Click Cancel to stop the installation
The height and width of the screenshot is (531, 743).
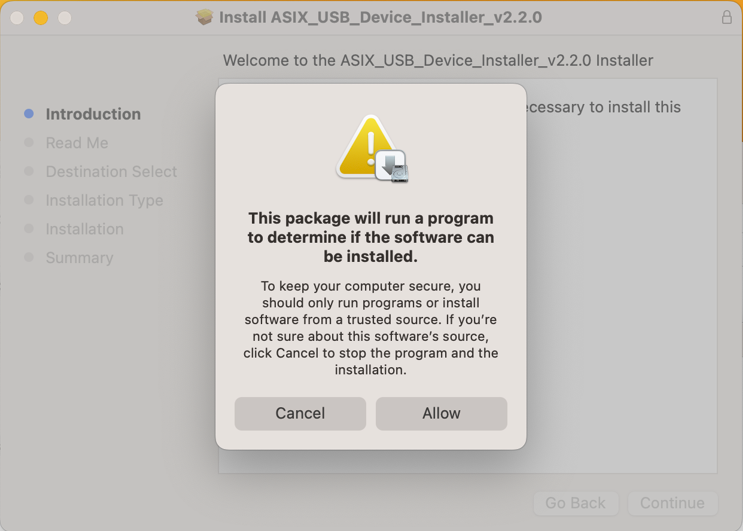point(300,414)
